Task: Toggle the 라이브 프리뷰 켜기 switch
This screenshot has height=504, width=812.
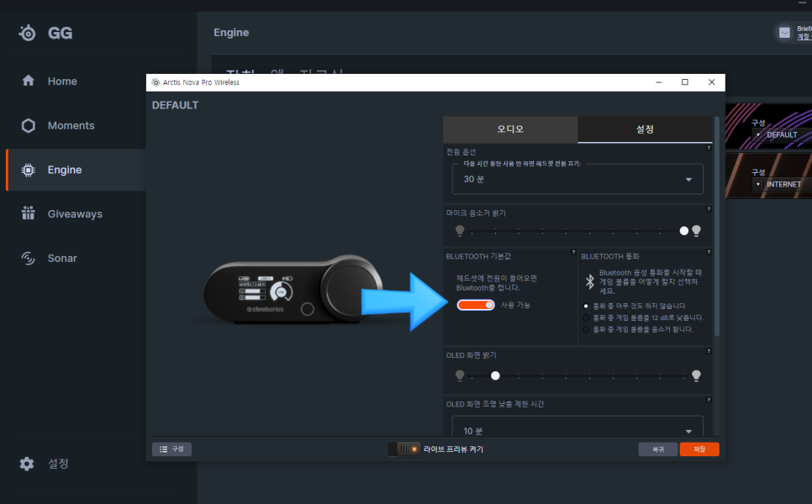Action: [x=404, y=449]
